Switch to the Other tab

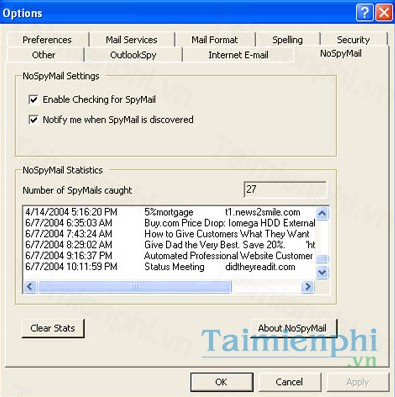point(44,55)
